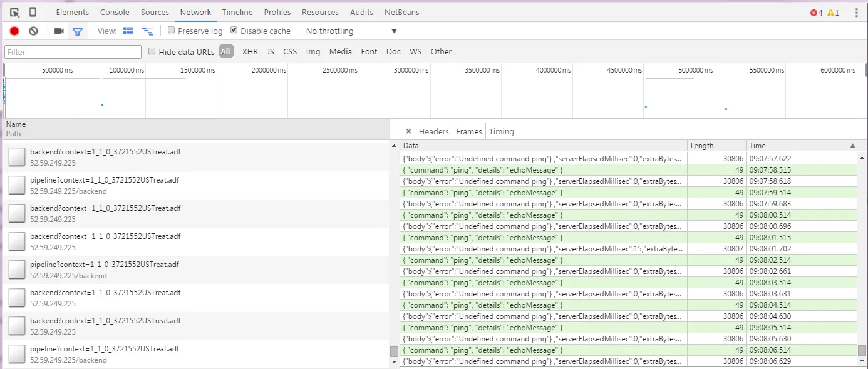Viewport: 868px width, 369px height.
Task: Open DevTools three-dot menu
Action: (x=856, y=12)
